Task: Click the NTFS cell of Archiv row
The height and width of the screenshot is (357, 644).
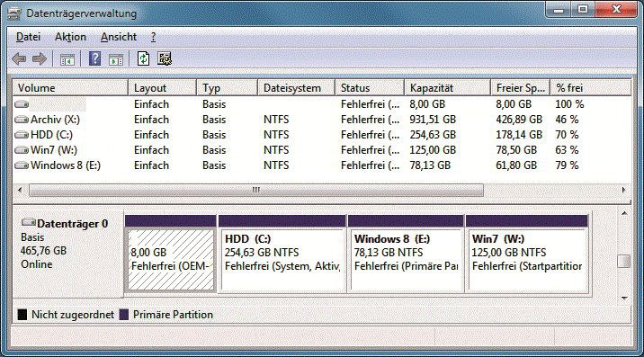Action: coord(276,120)
